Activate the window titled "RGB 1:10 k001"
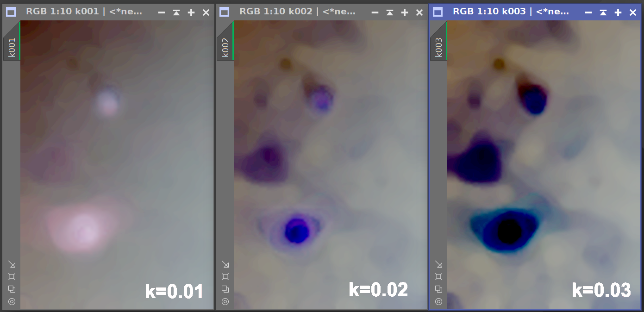644x312 pixels. tap(84, 12)
